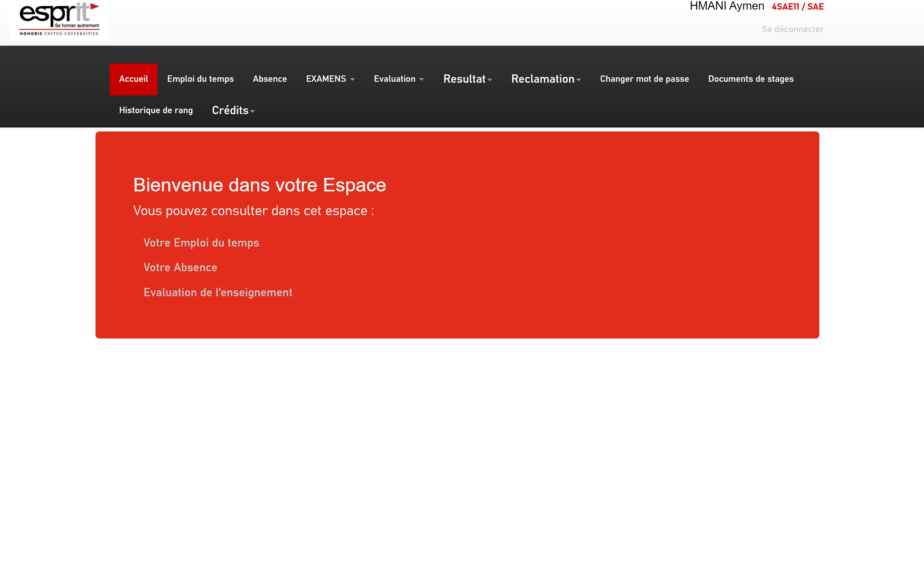Viewport: 924px width, 577px height.
Task: View Historique de rang
Action: [x=156, y=110]
